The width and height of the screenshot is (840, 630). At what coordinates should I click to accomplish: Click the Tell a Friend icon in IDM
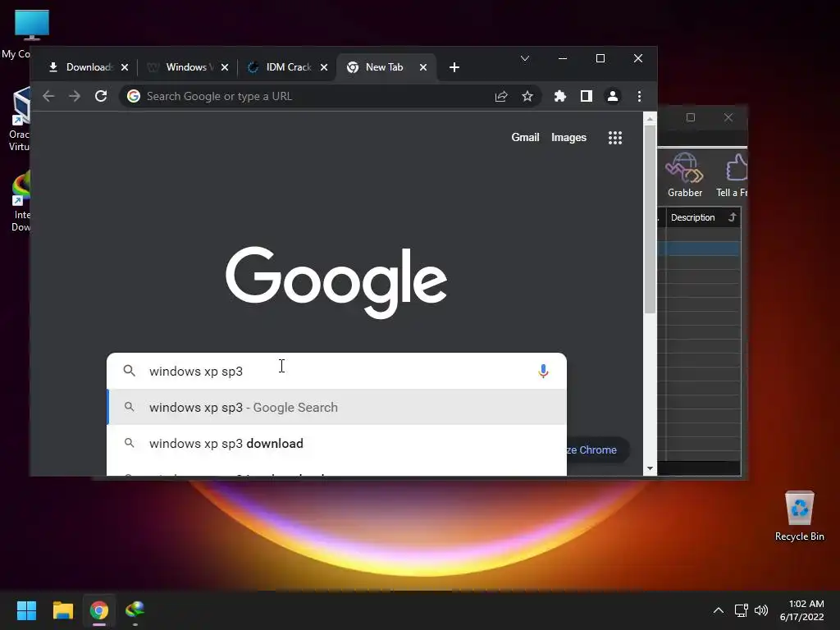coord(732,176)
